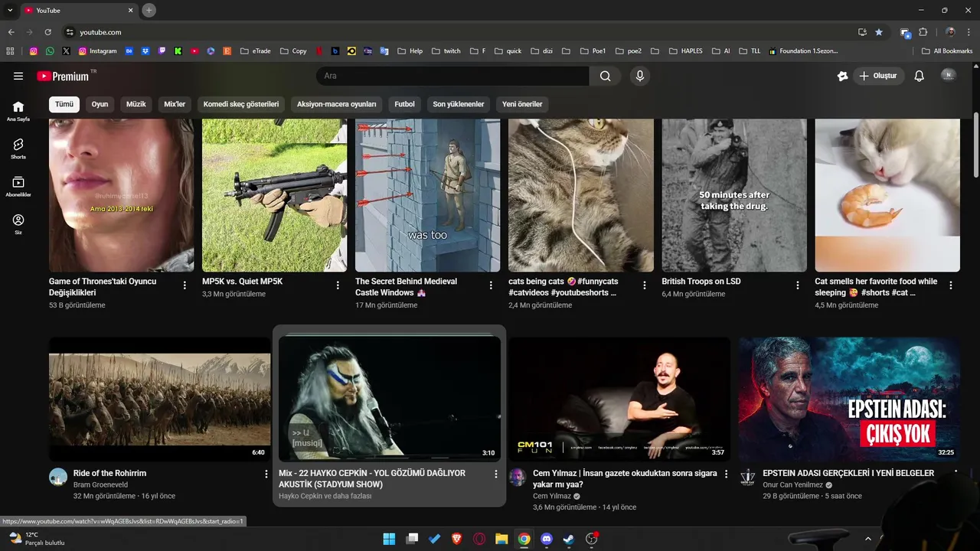Open the Siz section in the sidebar

click(18, 224)
